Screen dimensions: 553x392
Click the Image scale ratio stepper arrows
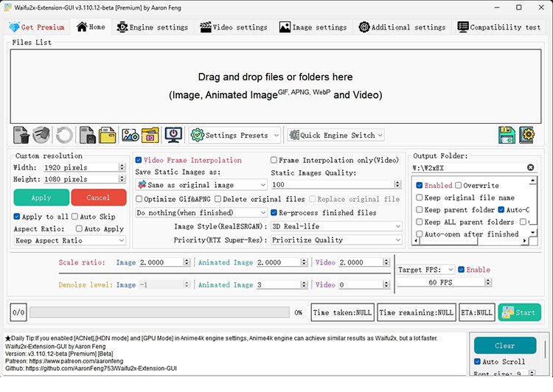(187, 262)
